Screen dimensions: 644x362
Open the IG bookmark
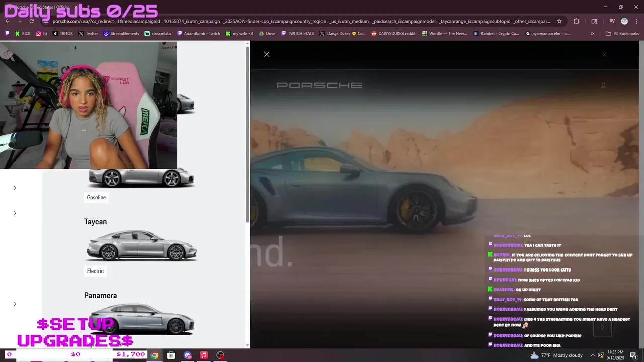[x=41, y=34]
